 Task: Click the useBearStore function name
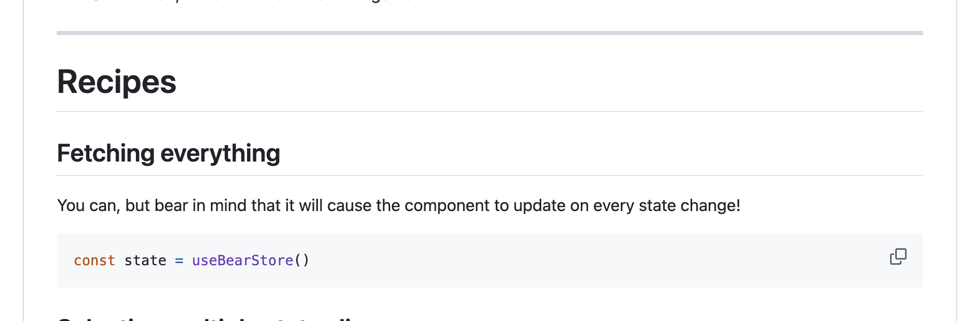pos(242,261)
